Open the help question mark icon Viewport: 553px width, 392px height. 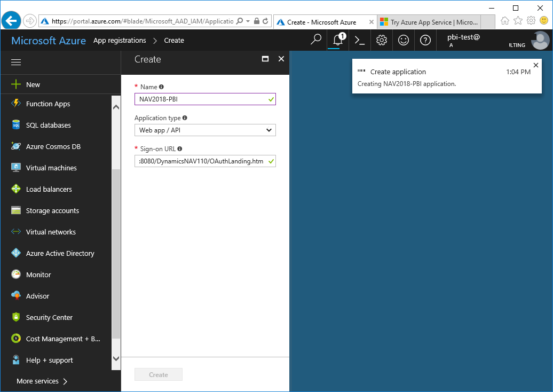click(x=425, y=40)
